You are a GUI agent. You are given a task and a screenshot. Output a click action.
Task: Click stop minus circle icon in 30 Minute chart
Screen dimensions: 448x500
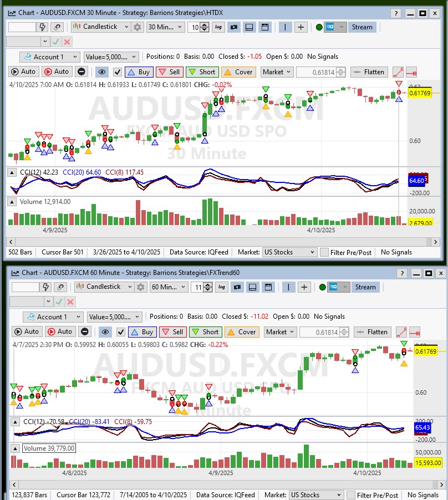82,72
